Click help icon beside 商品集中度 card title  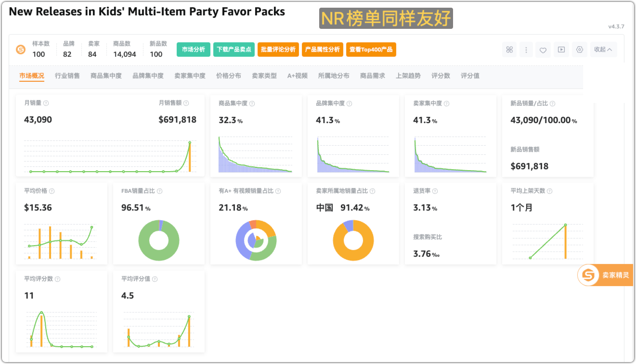pos(252,103)
